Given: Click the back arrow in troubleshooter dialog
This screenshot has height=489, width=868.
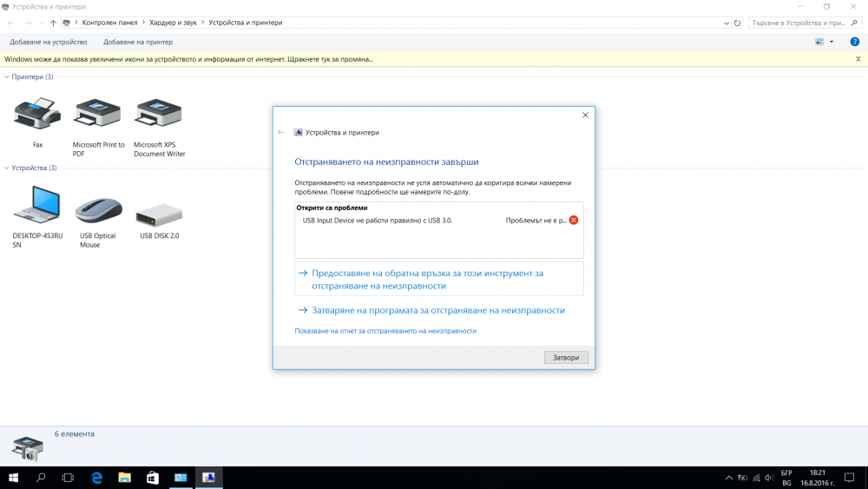Looking at the screenshot, I should point(281,132).
